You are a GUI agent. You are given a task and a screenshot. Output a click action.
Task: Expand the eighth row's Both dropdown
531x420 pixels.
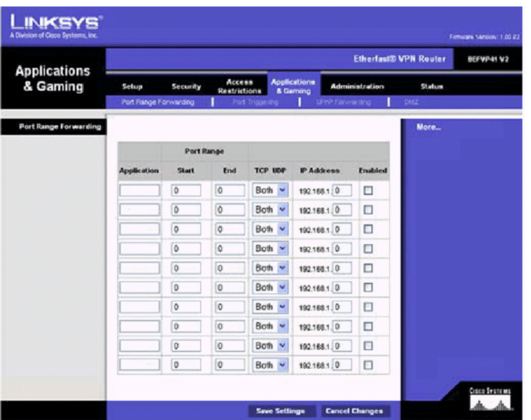(270, 326)
